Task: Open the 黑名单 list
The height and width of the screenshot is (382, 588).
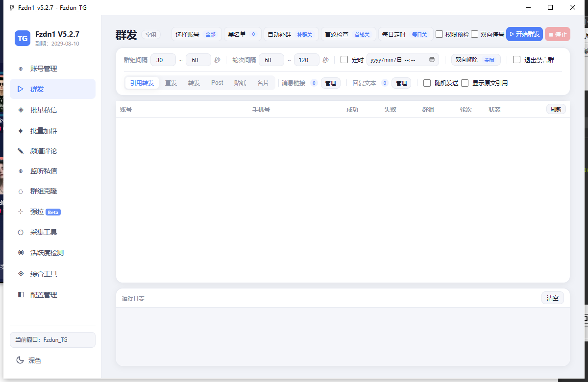Action: 243,34
